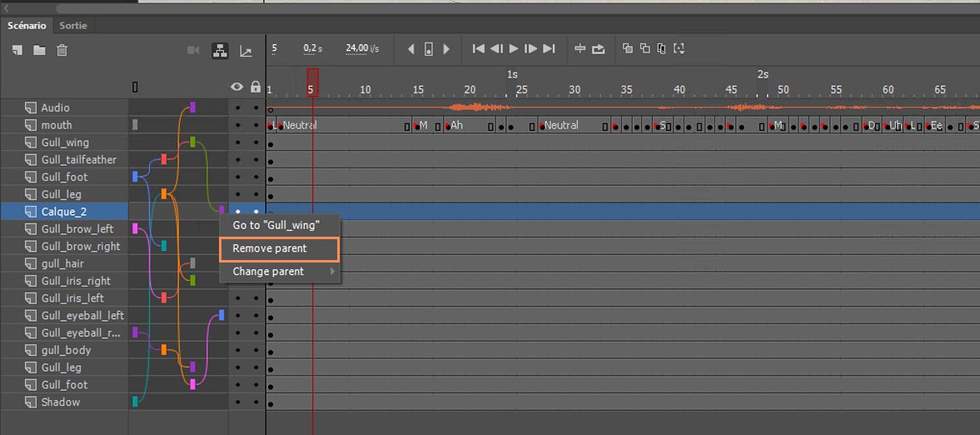Toggle lock dot of Audio layer

click(256, 107)
